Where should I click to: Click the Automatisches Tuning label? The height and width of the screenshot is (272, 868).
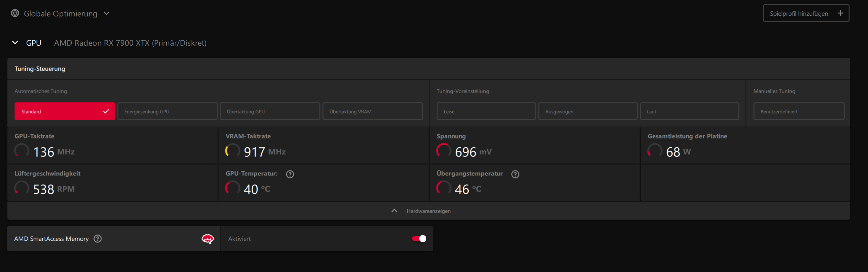point(41,91)
